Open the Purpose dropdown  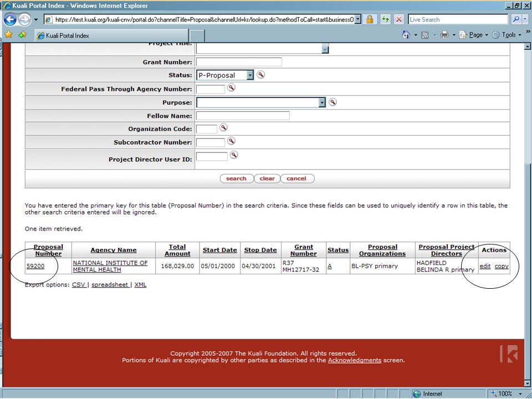coord(261,103)
